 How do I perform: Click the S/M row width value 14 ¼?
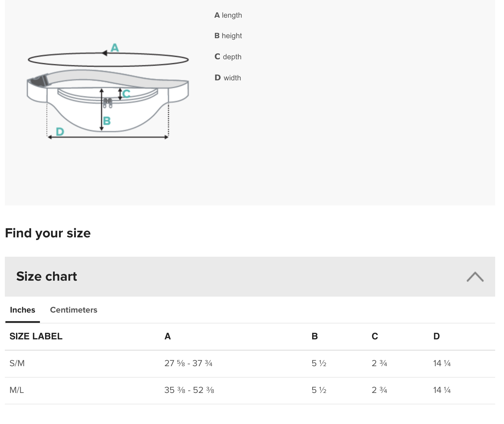point(442,363)
